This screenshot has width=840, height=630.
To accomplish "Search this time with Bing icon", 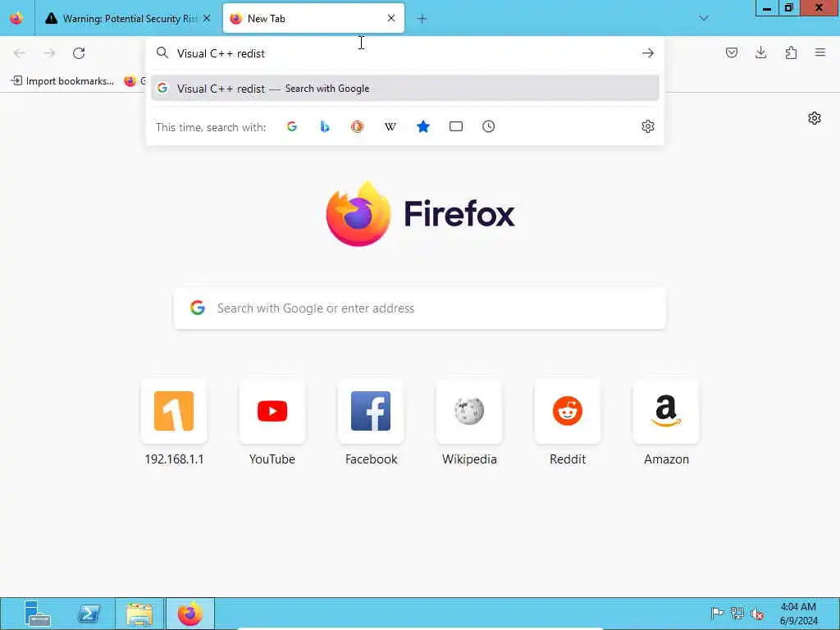I will tap(325, 126).
